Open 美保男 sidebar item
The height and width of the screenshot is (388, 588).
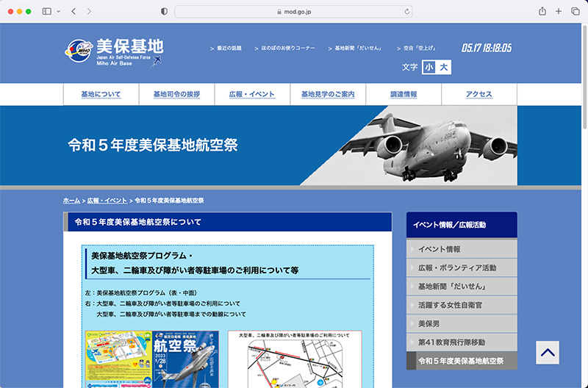click(x=462, y=323)
